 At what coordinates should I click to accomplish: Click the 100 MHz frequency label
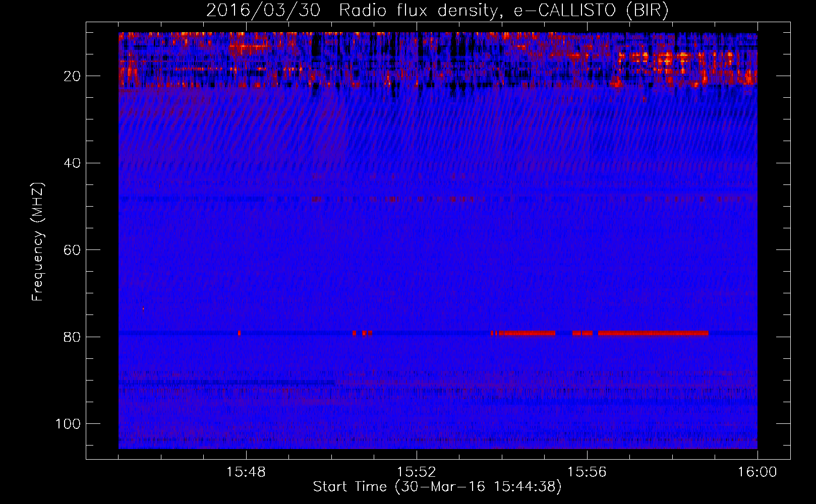coord(68,424)
